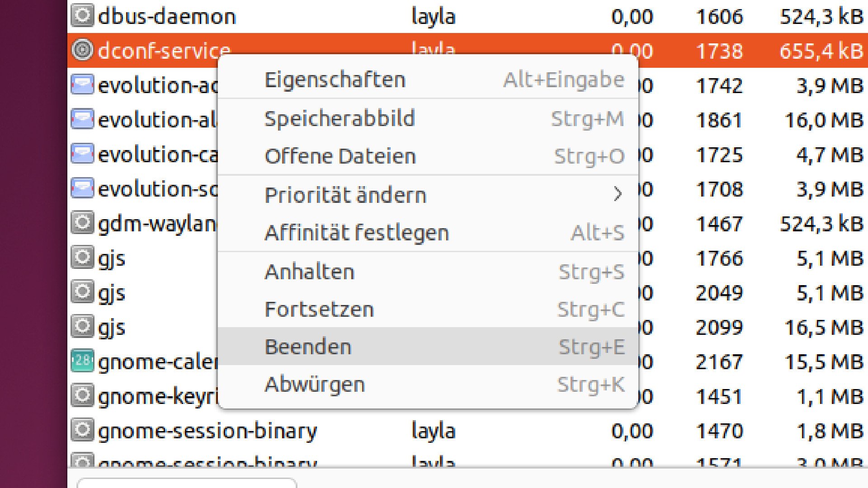Click the evolution-calendar envelope icon
Screen dimensions: 868x488
pos(82,154)
